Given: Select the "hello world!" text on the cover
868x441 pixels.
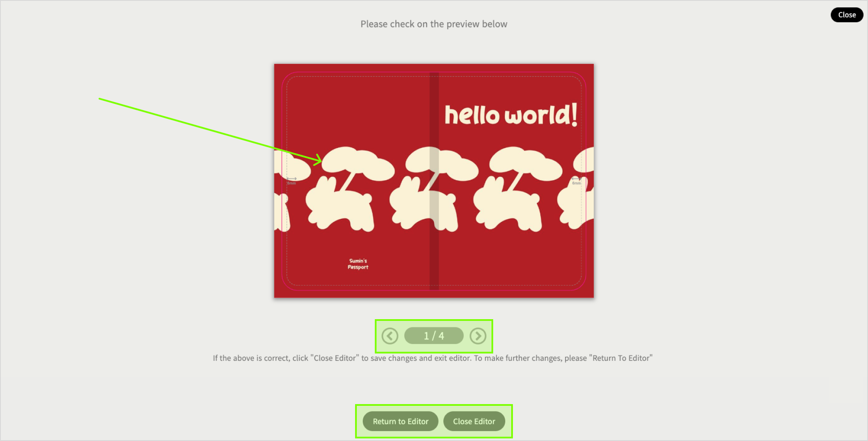Looking at the screenshot, I should click(511, 115).
